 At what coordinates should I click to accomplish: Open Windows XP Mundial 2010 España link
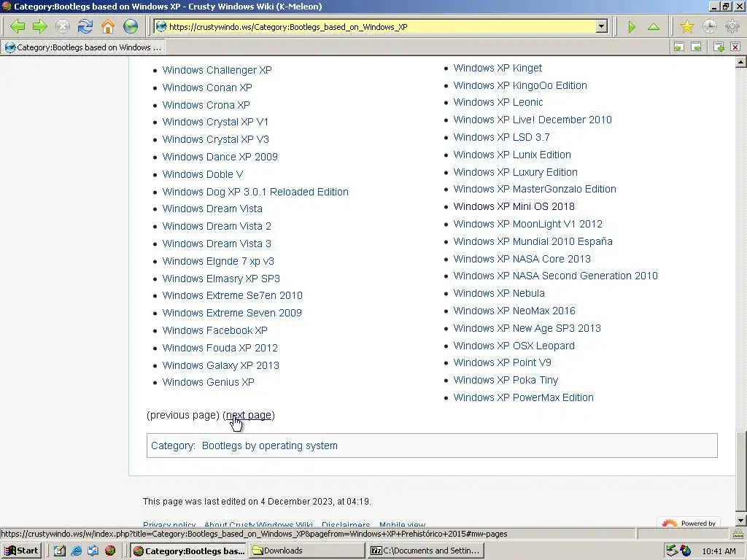click(x=533, y=241)
